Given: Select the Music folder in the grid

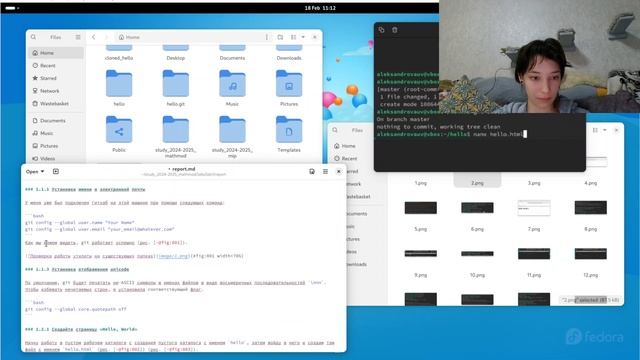Looking at the screenshot, I should (232, 83).
